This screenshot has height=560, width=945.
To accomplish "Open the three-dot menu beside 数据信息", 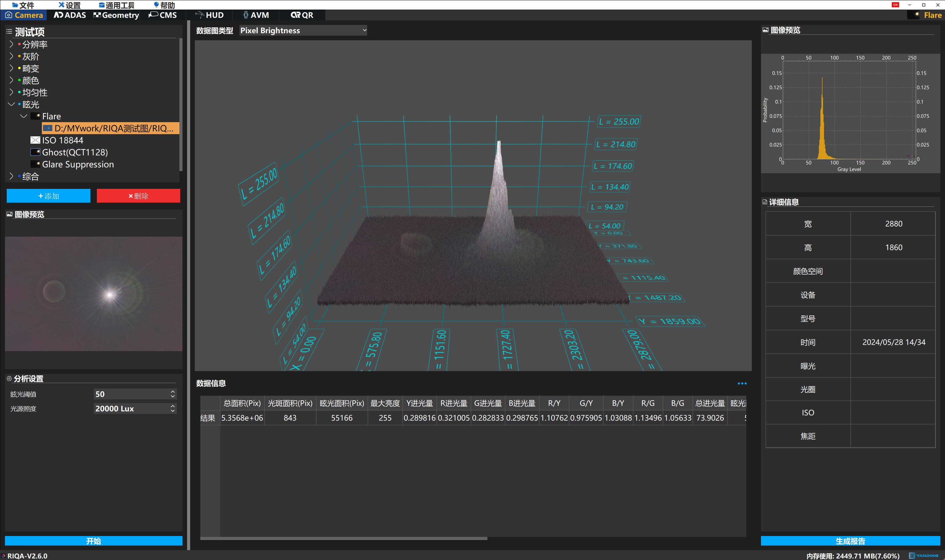I will click(742, 383).
